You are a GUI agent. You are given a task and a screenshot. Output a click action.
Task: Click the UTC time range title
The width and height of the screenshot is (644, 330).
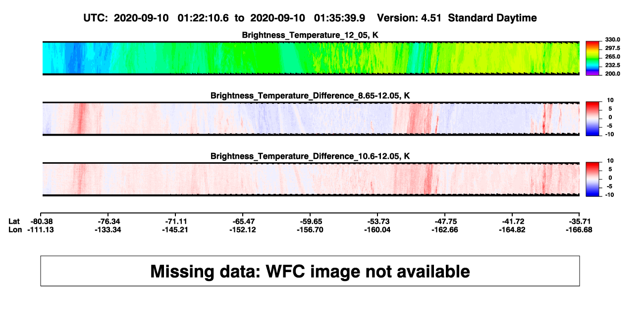tap(310, 18)
